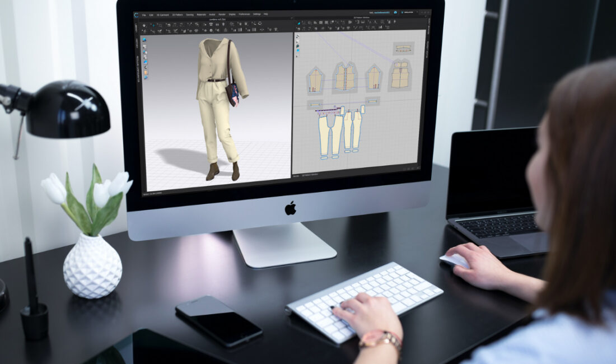Screen dimensions: 616x364
Task: Click the blue cloud icon in the title bar
Action: (x=394, y=12)
